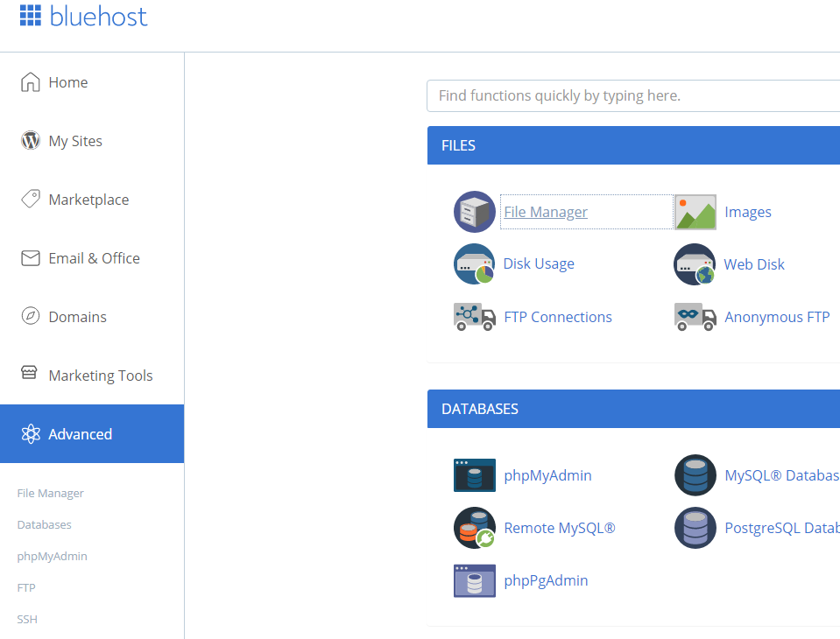Open the phpMyAdmin link in Databases section

pos(548,476)
